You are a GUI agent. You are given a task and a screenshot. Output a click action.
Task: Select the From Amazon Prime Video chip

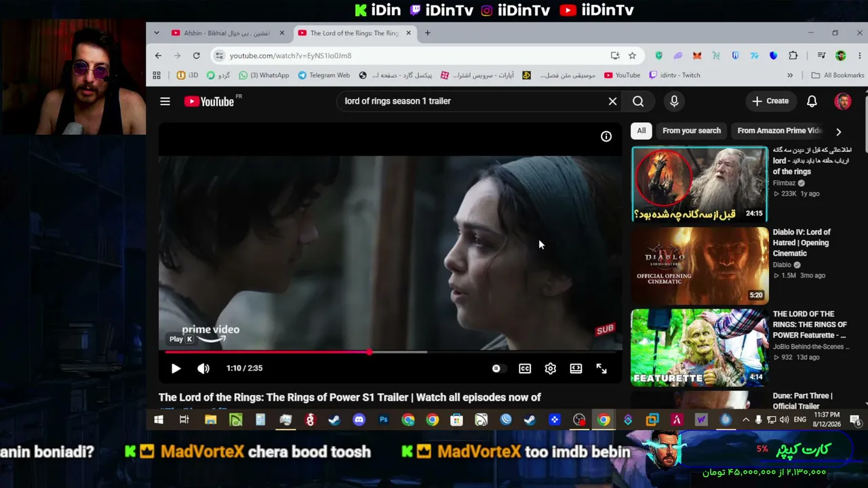pos(779,131)
